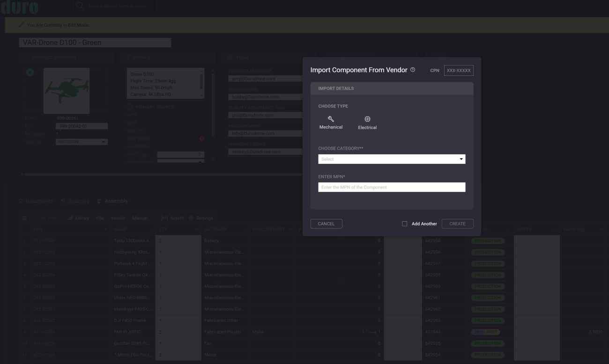This screenshot has height=364, width=609.
Task: Open CPN link 242-02202
Action: pos(44,252)
